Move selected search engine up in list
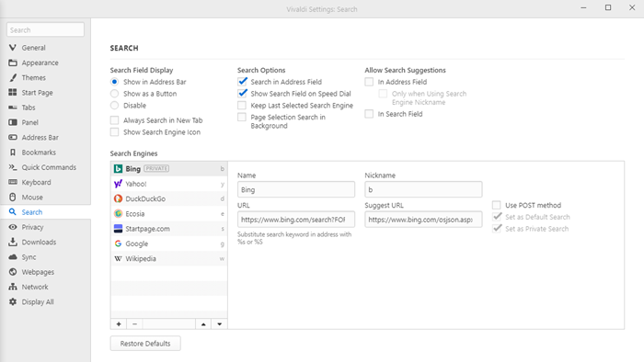The image size is (644, 362). [x=203, y=324]
